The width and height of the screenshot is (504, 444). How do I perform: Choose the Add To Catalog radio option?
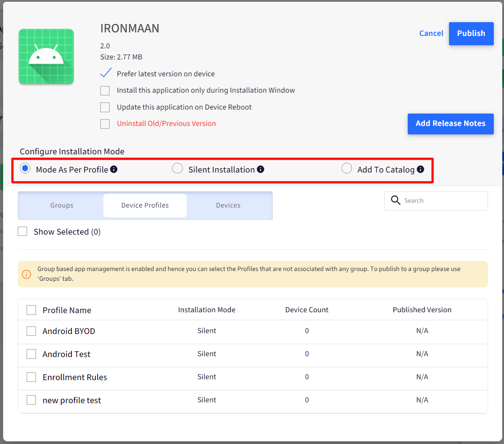tap(346, 169)
